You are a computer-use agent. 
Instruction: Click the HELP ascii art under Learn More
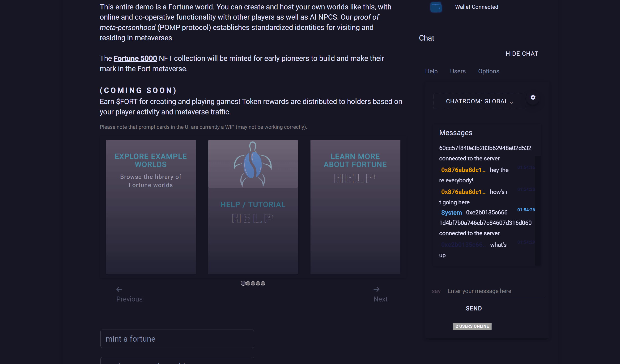355,178
